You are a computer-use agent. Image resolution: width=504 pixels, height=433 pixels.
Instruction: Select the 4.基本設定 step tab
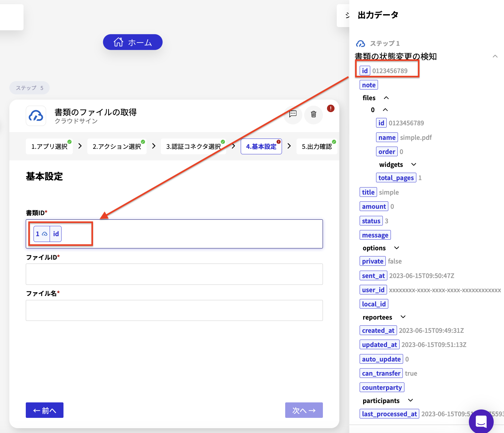[x=261, y=147]
